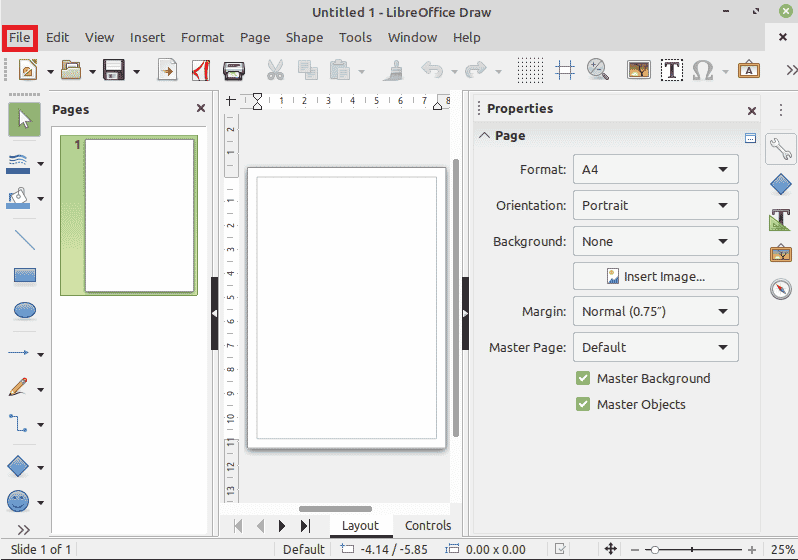
Task: Click the zoom slider handle
Action: (655, 550)
